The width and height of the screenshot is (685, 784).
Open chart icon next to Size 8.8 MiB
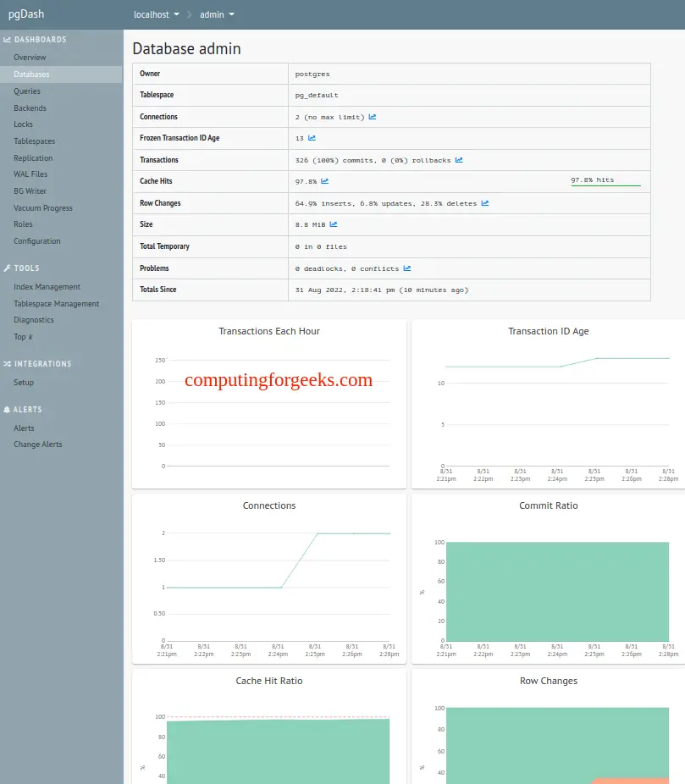click(x=334, y=224)
